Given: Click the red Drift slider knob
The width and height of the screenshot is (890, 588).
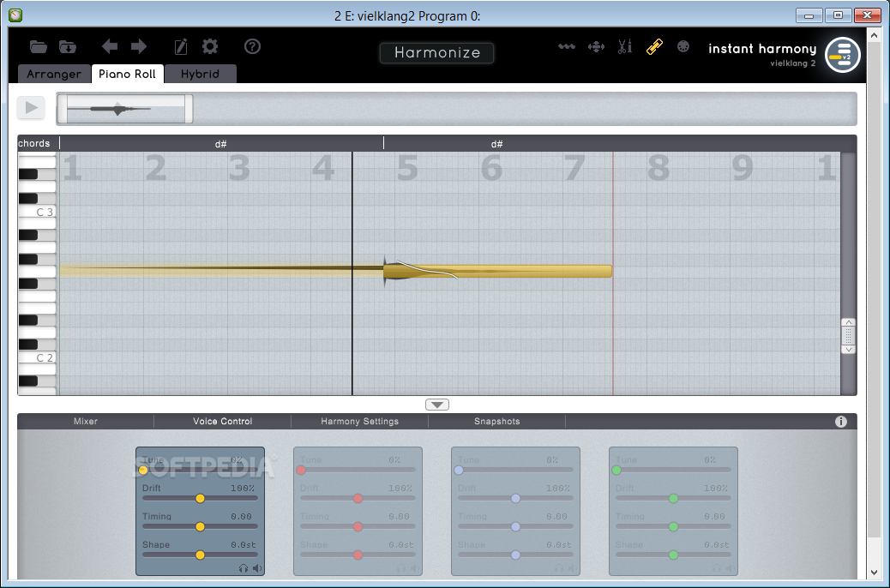Looking at the screenshot, I should tap(358, 498).
